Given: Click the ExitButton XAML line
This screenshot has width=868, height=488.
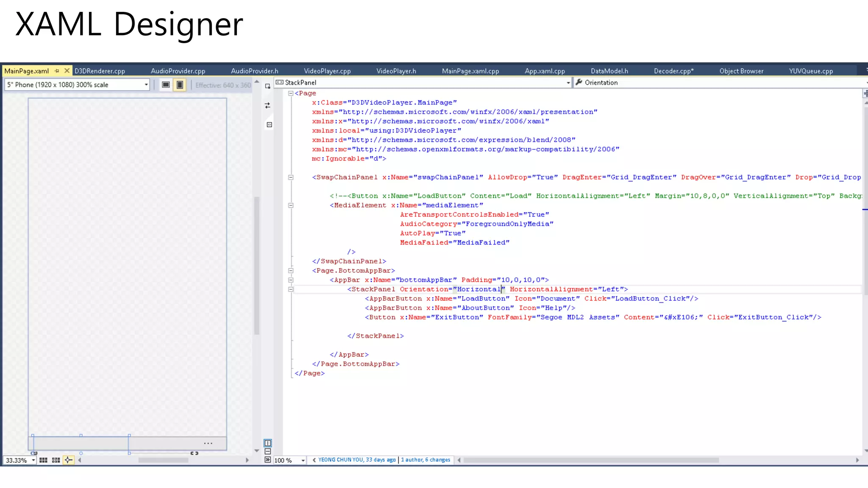Looking at the screenshot, I should pyautogui.click(x=593, y=317).
